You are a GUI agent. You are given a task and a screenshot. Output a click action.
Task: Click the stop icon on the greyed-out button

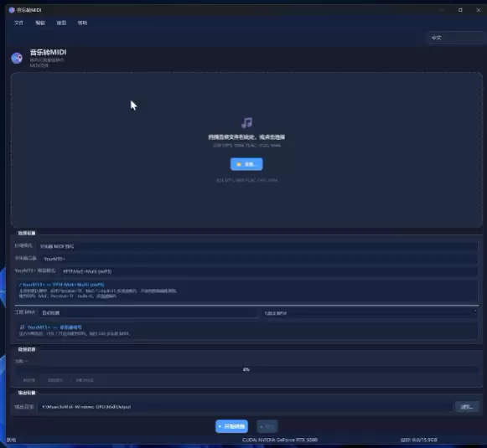(x=262, y=427)
